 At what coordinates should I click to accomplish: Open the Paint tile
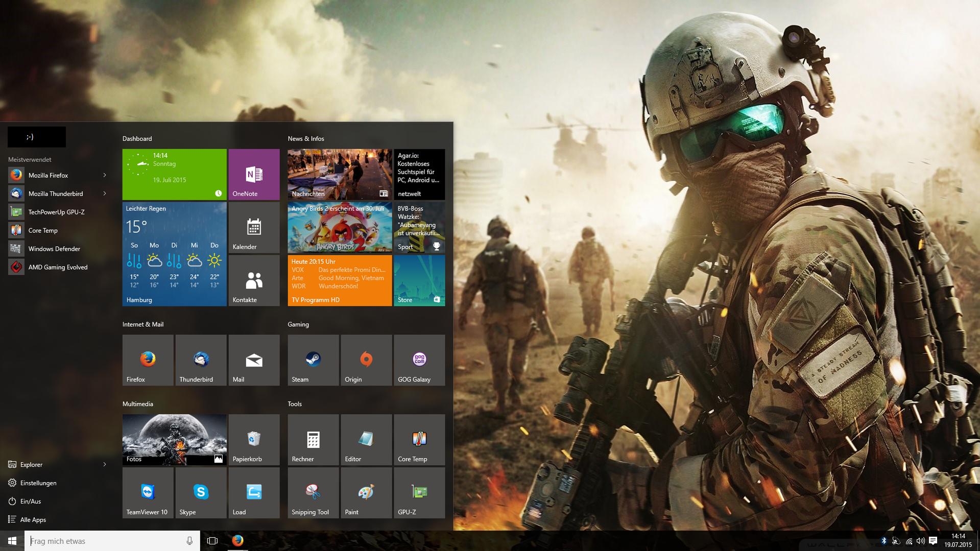[366, 493]
